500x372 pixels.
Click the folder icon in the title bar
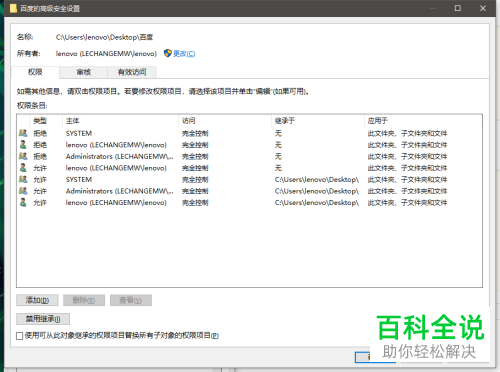[13, 8]
